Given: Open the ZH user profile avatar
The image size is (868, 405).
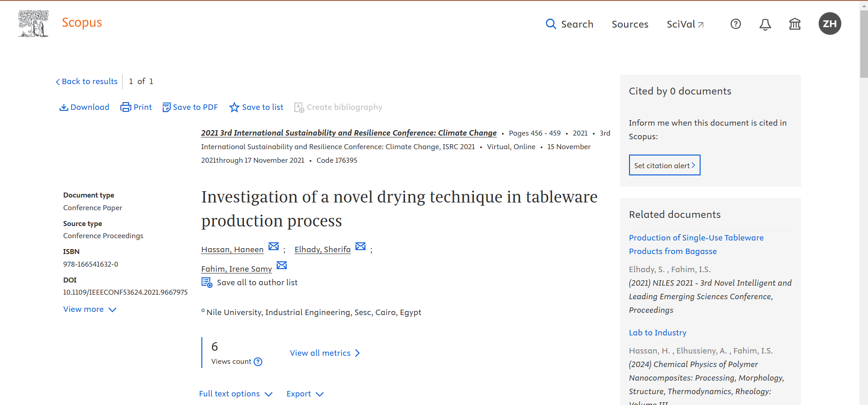Looking at the screenshot, I should pyautogui.click(x=830, y=24).
